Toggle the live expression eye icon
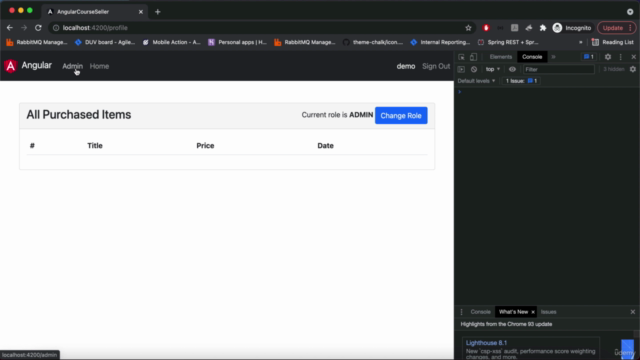The image size is (640, 360). (512, 69)
